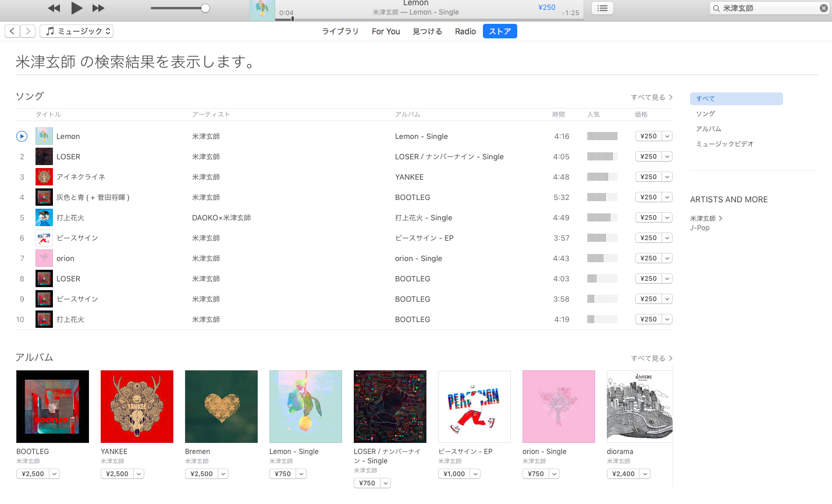Select ミュージックビデオ filter in sidebar

point(725,144)
